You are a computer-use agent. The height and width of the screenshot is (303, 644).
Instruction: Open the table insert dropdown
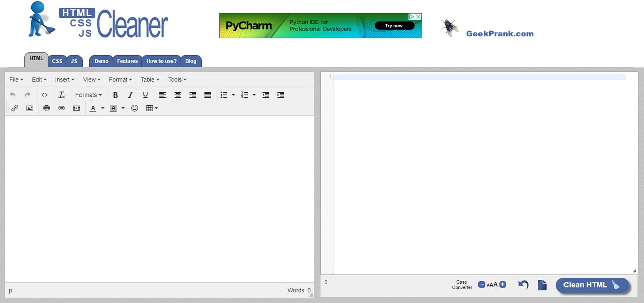pos(152,108)
